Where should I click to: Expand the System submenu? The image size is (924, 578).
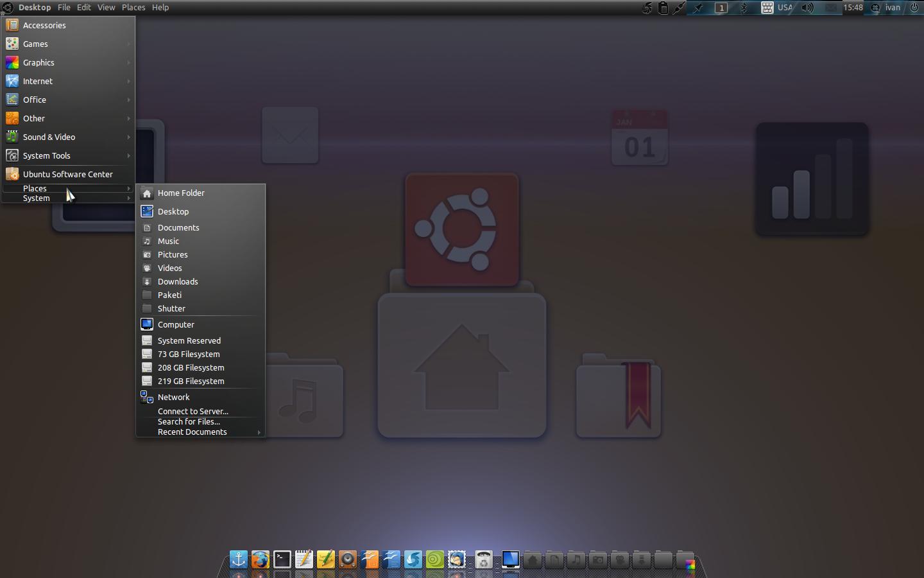pyautogui.click(x=68, y=198)
